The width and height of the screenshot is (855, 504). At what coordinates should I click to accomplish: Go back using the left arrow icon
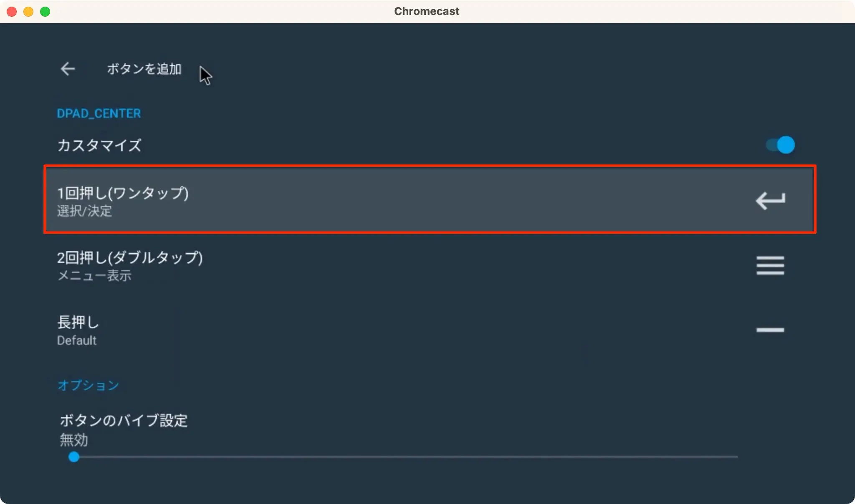(x=68, y=69)
